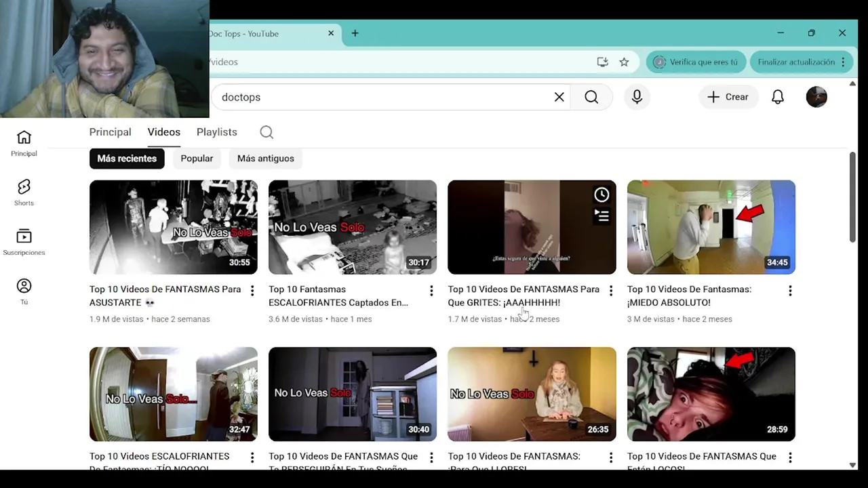Image resolution: width=868 pixels, height=488 pixels.
Task: Open Shorts from the sidebar
Action: [24, 193]
